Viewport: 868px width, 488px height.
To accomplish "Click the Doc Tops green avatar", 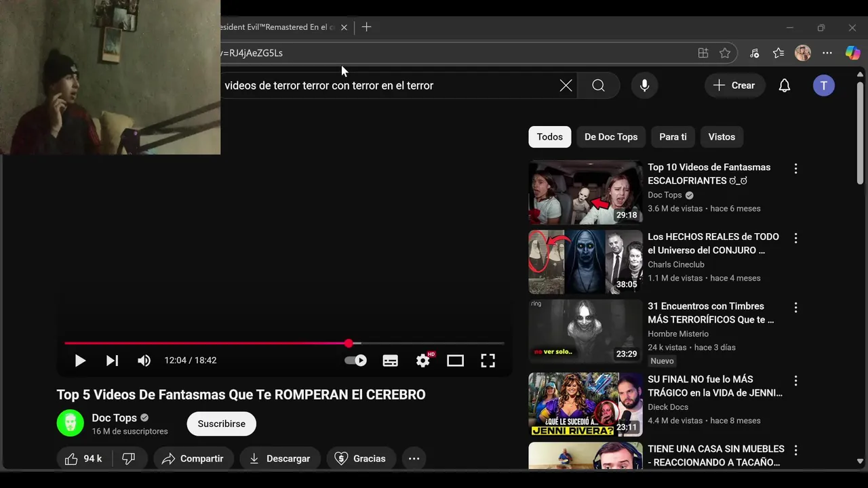I will click(70, 424).
